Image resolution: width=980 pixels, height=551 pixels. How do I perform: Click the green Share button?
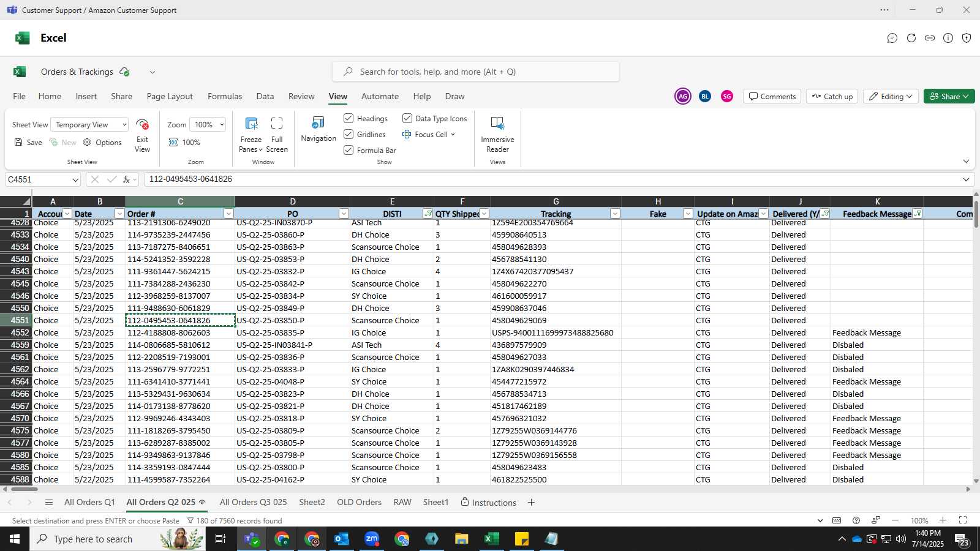point(949,96)
